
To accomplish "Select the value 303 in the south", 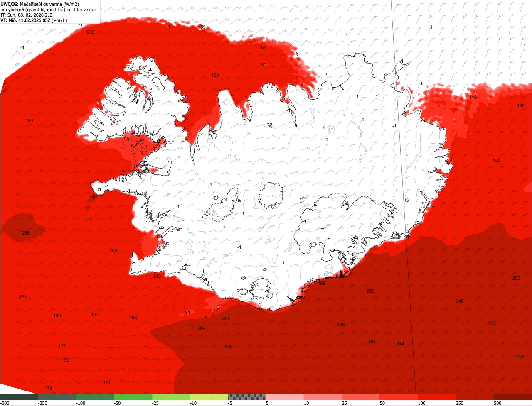I will [229, 347].
